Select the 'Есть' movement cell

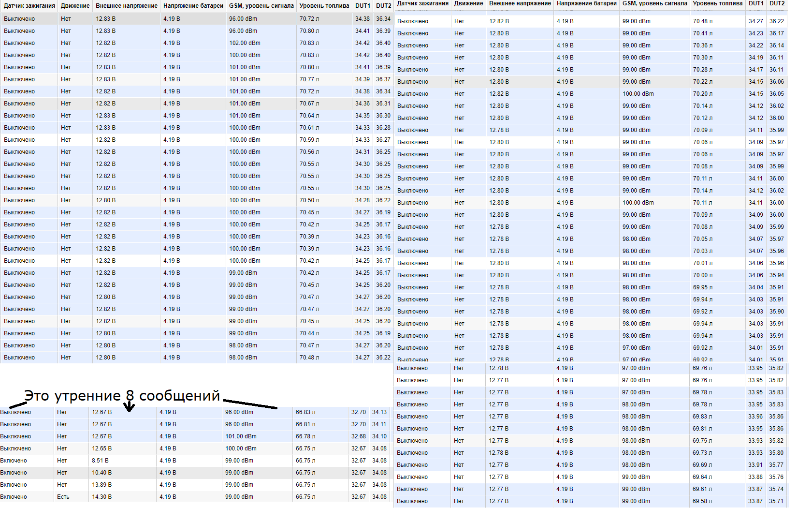[x=63, y=497]
